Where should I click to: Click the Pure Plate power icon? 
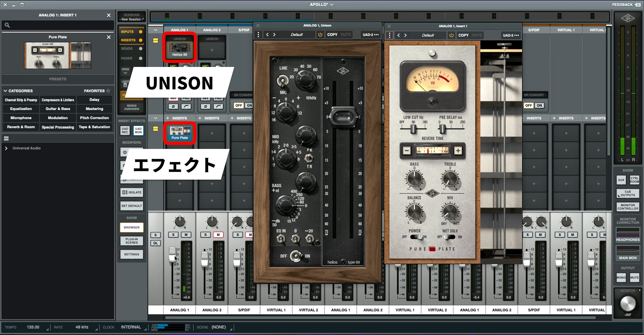451,35
